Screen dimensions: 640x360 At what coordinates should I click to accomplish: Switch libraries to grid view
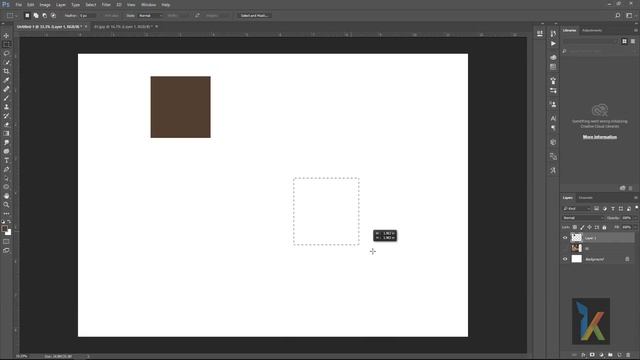624,41
